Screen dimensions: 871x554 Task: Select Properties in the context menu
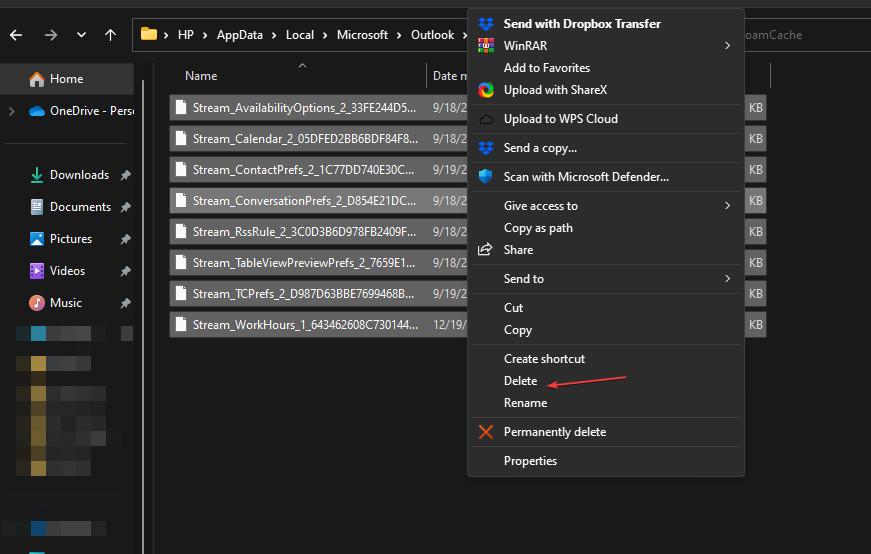[530, 461]
